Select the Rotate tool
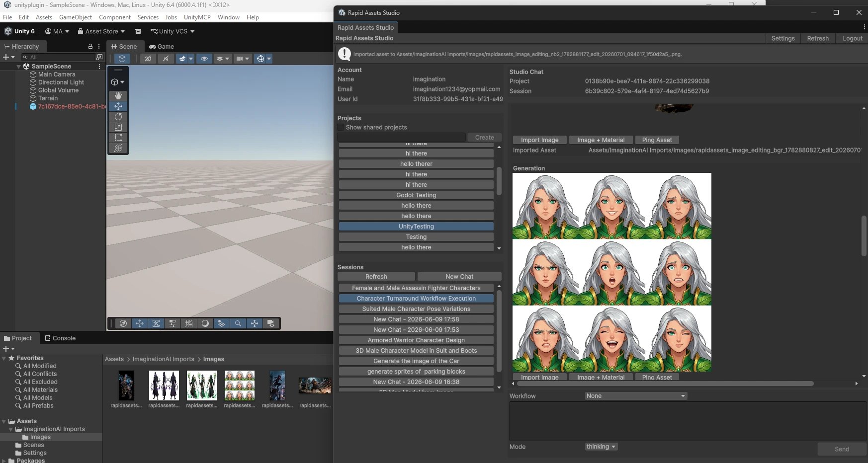 [x=118, y=116]
